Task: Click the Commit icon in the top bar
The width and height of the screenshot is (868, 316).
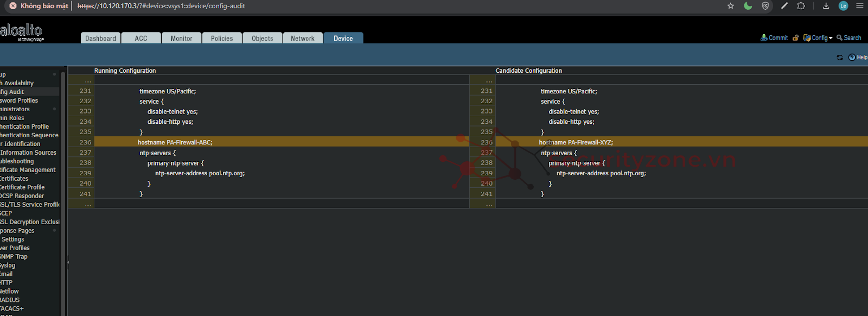Action: (x=764, y=38)
